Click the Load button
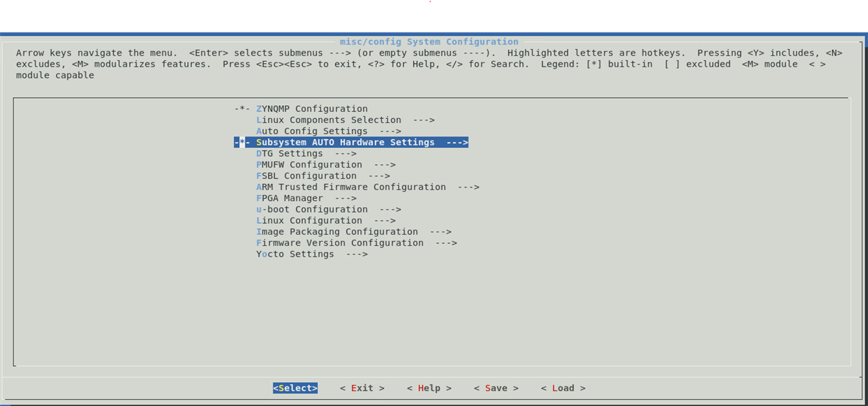 (564, 388)
